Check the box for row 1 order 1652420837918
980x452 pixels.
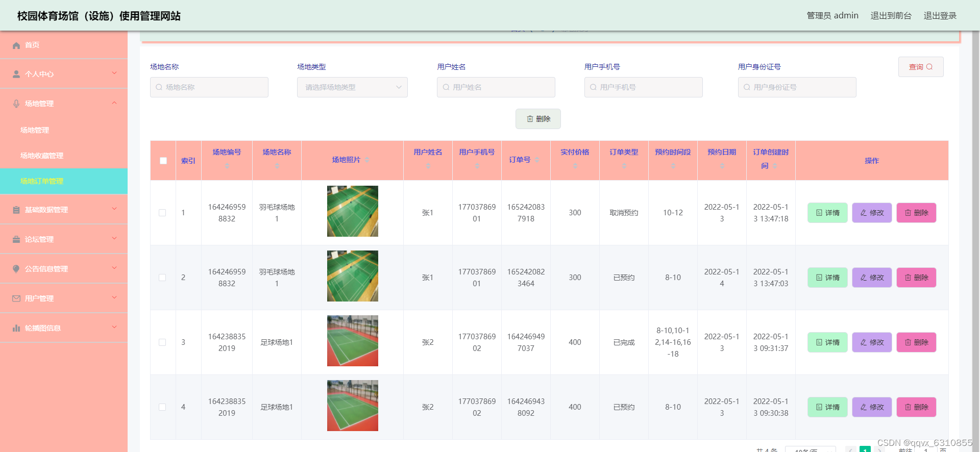tap(162, 213)
